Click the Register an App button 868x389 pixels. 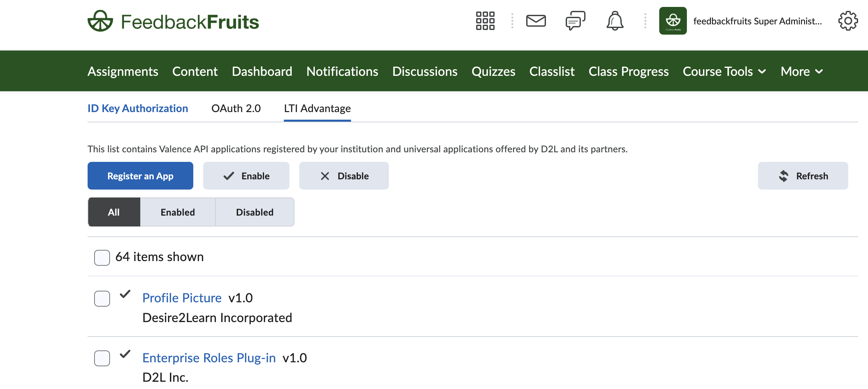[140, 176]
